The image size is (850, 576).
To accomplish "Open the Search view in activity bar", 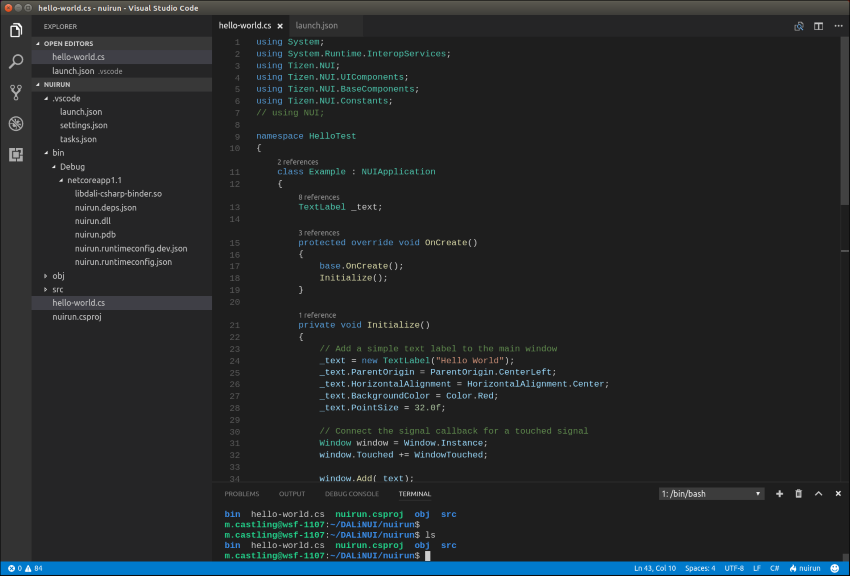I will pos(16,62).
